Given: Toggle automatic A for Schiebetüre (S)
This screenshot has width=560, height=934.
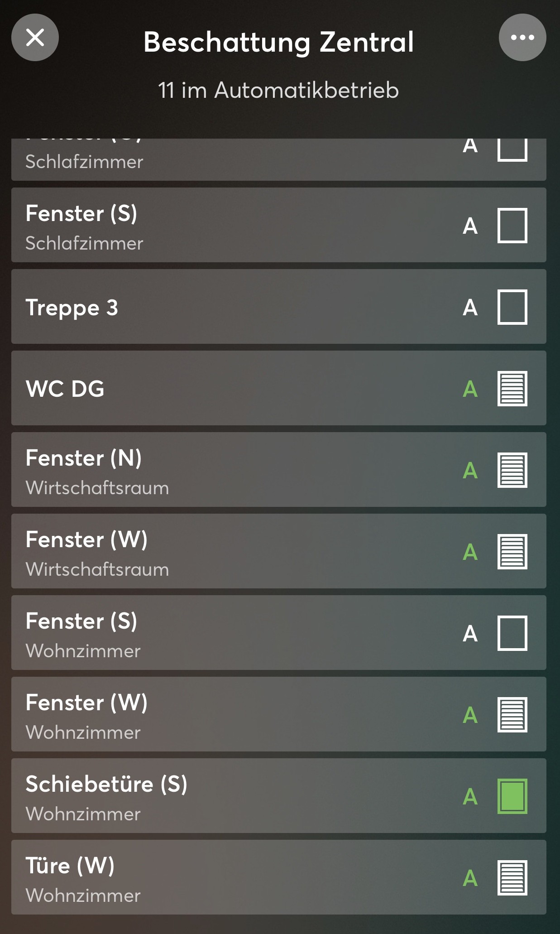Looking at the screenshot, I should click(x=470, y=797).
